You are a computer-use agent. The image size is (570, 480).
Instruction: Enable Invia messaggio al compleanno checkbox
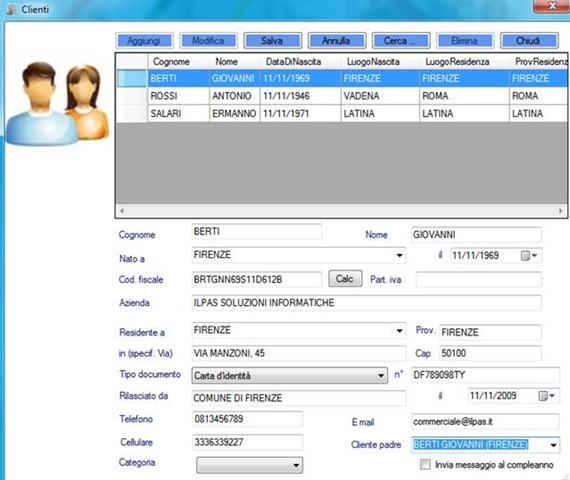425,464
